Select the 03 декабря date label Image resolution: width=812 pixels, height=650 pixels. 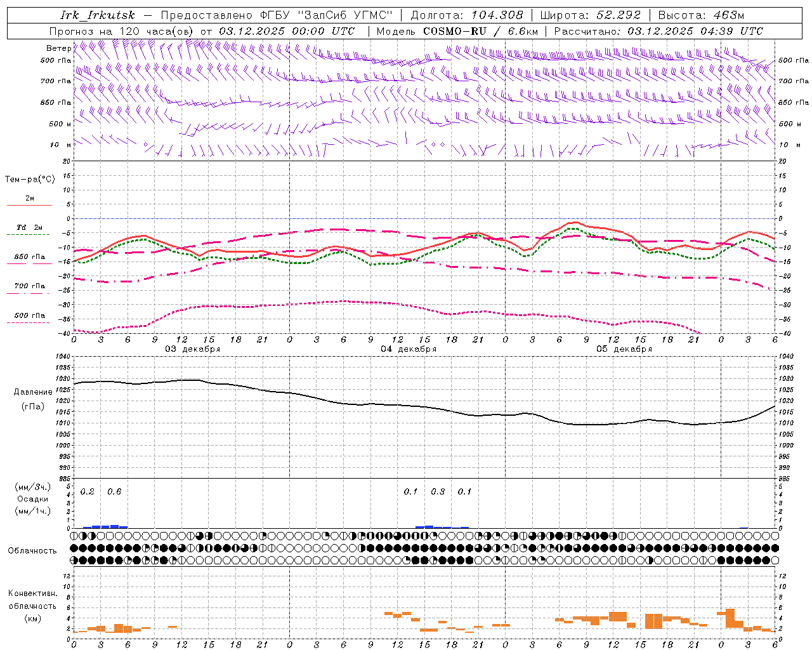[x=193, y=349]
